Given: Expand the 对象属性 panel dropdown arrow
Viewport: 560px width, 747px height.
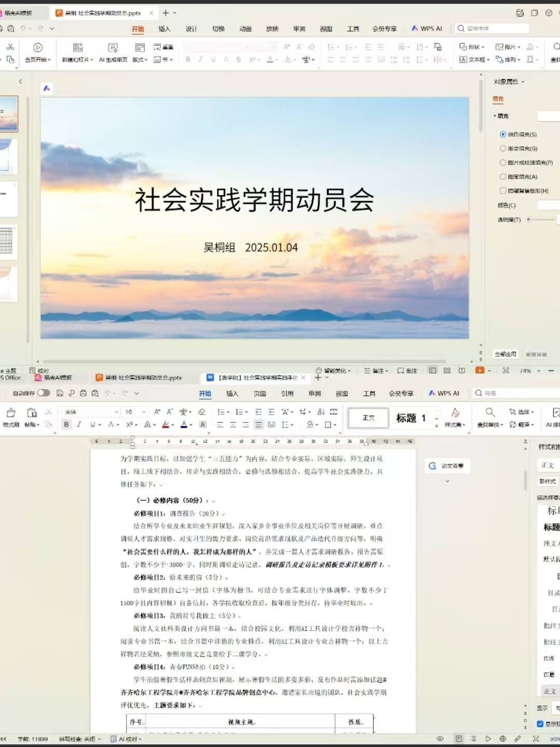Looking at the screenshot, I should pos(523,82).
